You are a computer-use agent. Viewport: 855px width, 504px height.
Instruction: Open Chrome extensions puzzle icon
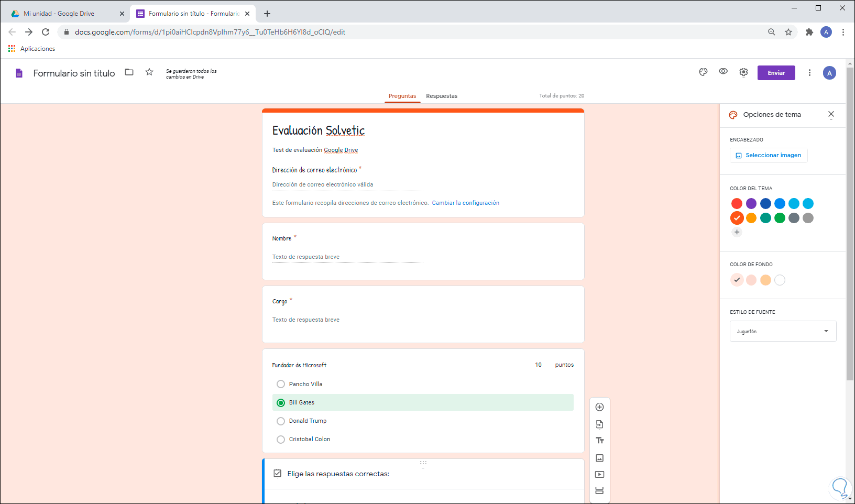pos(809,32)
